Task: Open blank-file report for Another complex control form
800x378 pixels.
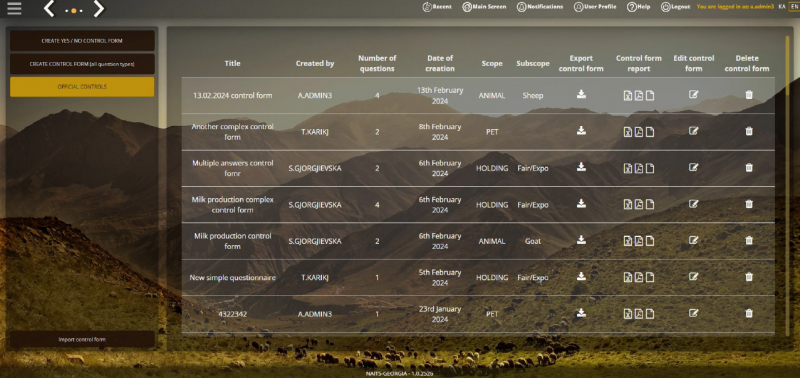Action: [x=650, y=132]
